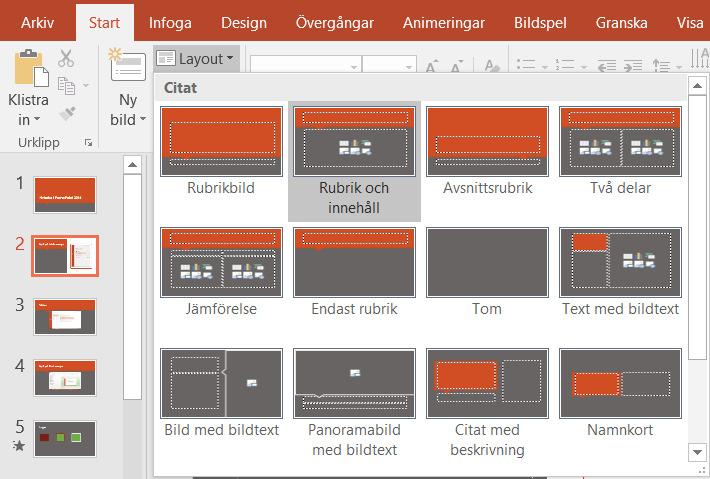710x479 pixels.
Task: Click the bulleted list icon
Action: (x=526, y=65)
